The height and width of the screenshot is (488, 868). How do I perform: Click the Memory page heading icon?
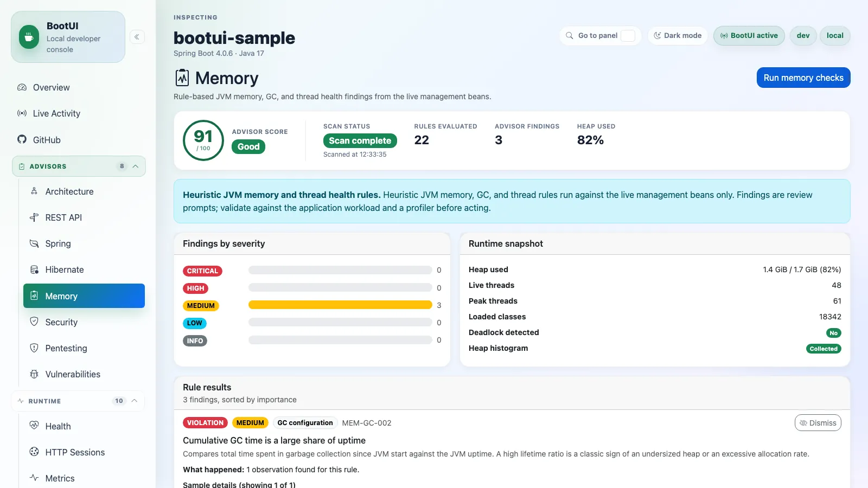click(x=182, y=78)
